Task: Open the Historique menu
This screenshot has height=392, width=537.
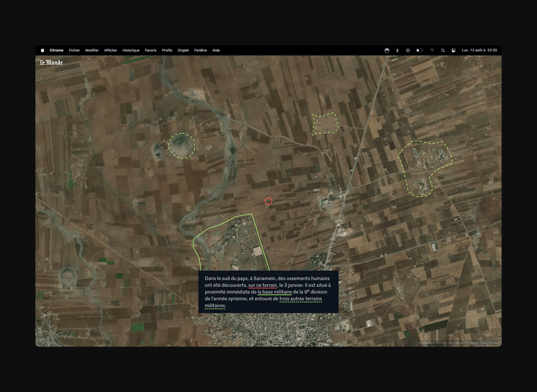Action: point(131,50)
